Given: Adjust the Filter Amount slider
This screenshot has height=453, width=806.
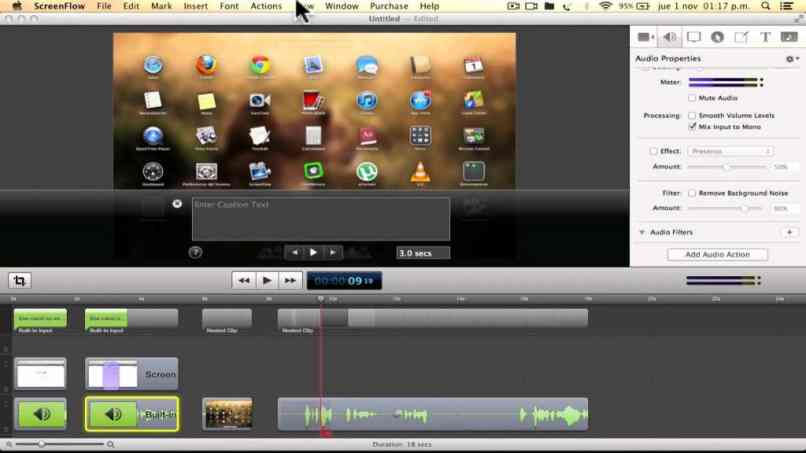Looking at the screenshot, I should click(744, 208).
